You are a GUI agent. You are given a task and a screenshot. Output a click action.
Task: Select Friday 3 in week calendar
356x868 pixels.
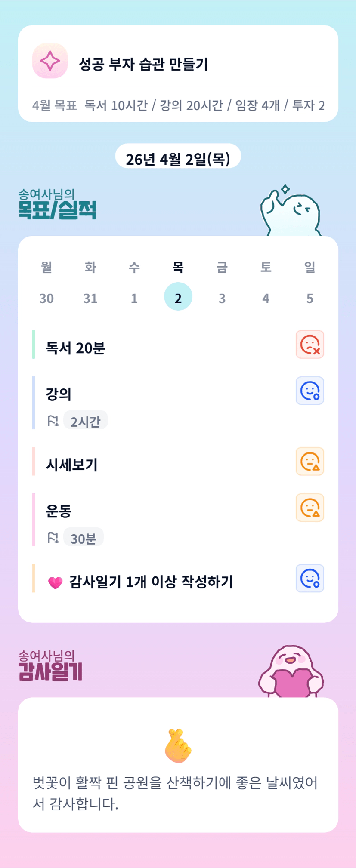click(222, 298)
